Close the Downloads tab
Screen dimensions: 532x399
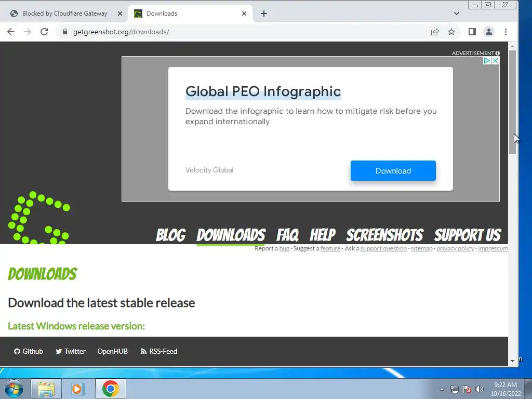point(244,14)
